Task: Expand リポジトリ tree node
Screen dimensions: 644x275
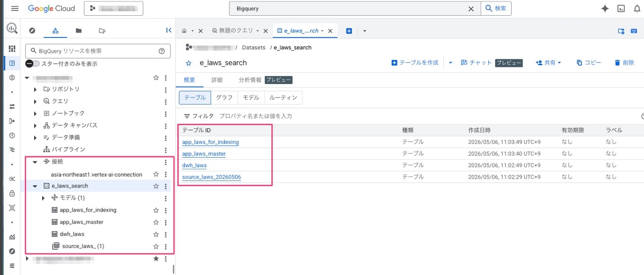Action: coord(35,89)
